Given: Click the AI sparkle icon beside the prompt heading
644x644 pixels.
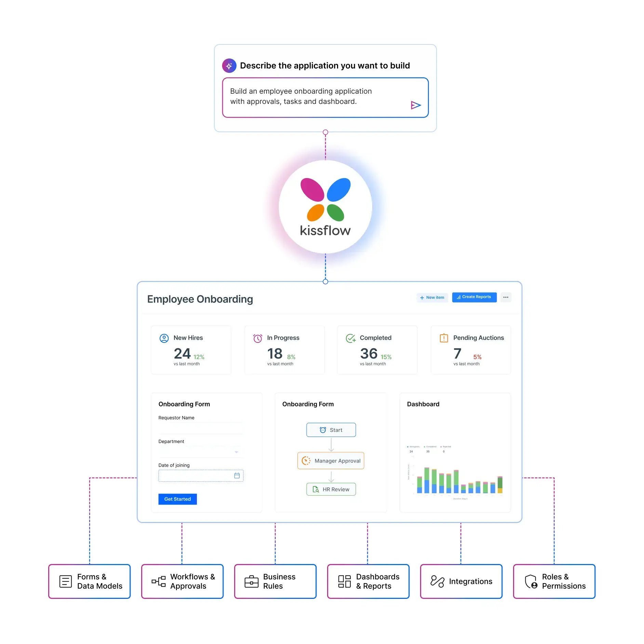Looking at the screenshot, I should (229, 66).
